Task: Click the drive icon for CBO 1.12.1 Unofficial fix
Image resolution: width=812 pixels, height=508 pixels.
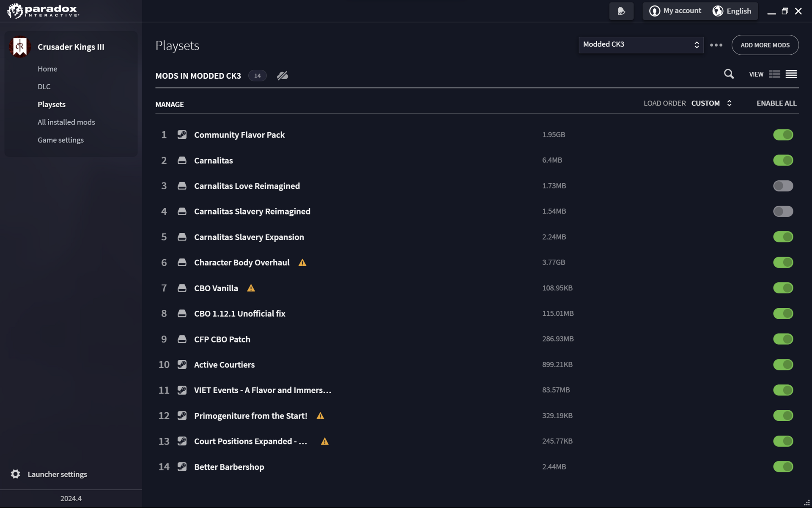Action: point(182,314)
